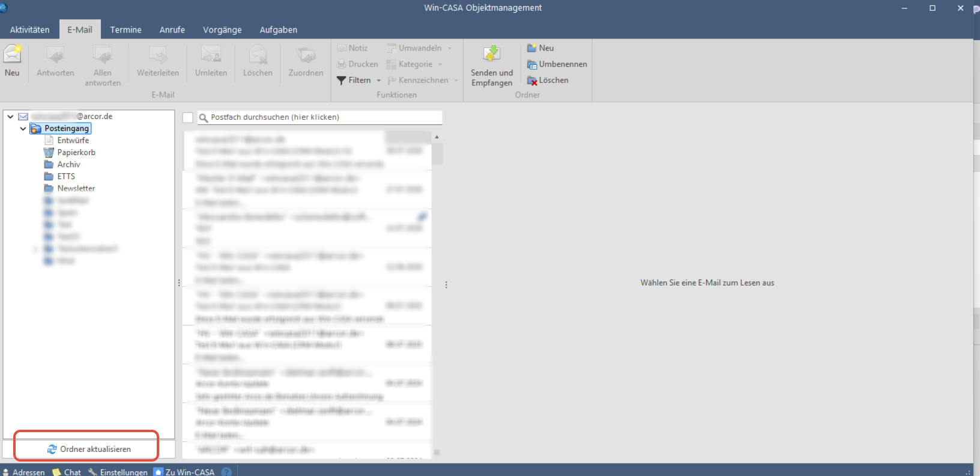Open Adressen in the status bar
980x476 pixels.
(24, 472)
